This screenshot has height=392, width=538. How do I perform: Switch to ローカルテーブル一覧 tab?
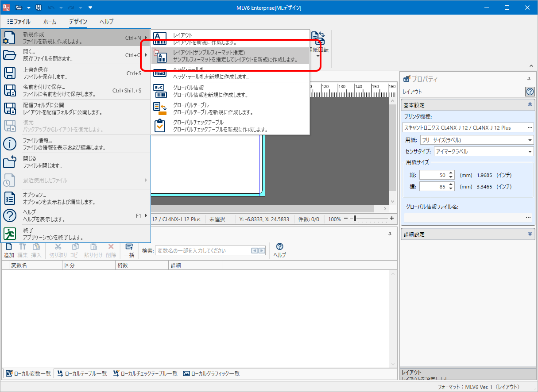pyautogui.click(x=82, y=373)
